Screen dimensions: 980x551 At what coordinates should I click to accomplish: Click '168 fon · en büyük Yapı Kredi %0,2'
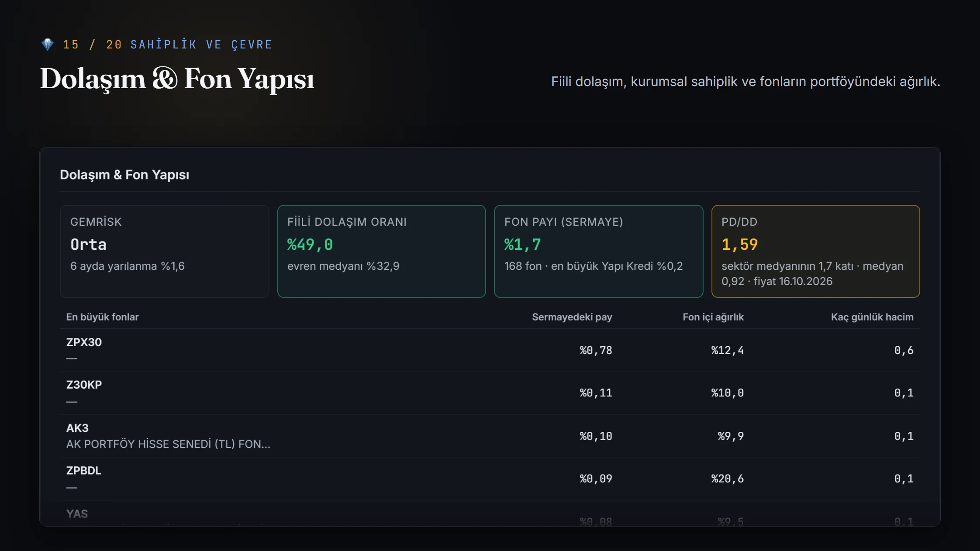pyautogui.click(x=594, y=266)
